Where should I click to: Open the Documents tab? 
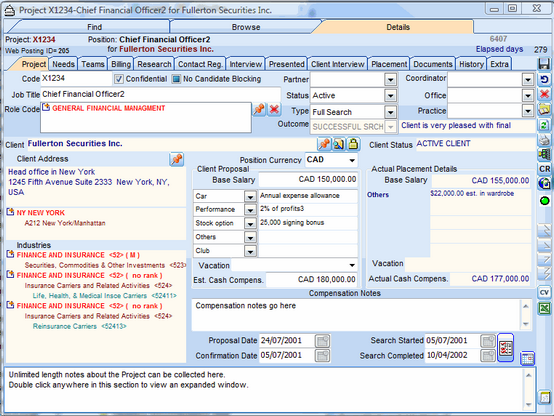point(433,64)
